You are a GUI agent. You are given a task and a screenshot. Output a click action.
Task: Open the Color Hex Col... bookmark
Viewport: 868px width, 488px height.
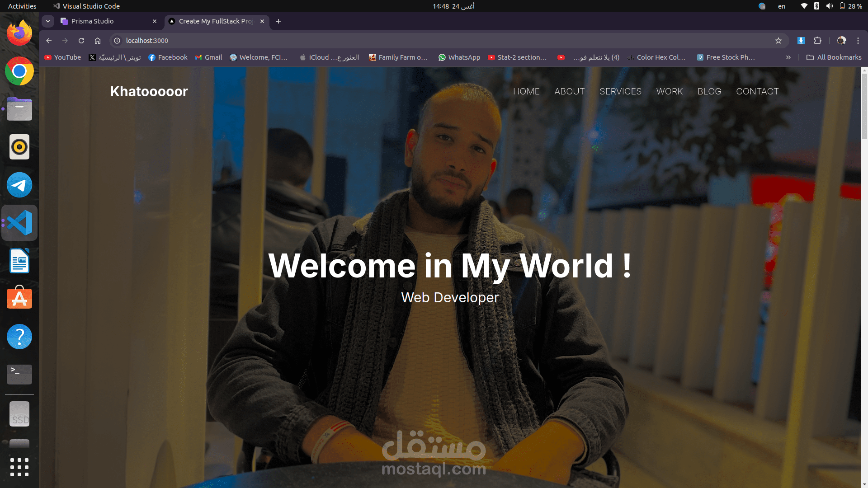tap(656, 57)
